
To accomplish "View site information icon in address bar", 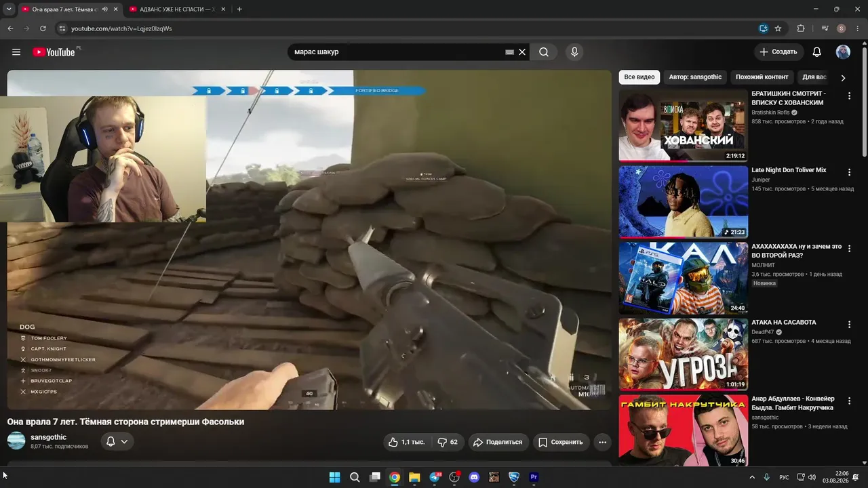I will 62,28.
